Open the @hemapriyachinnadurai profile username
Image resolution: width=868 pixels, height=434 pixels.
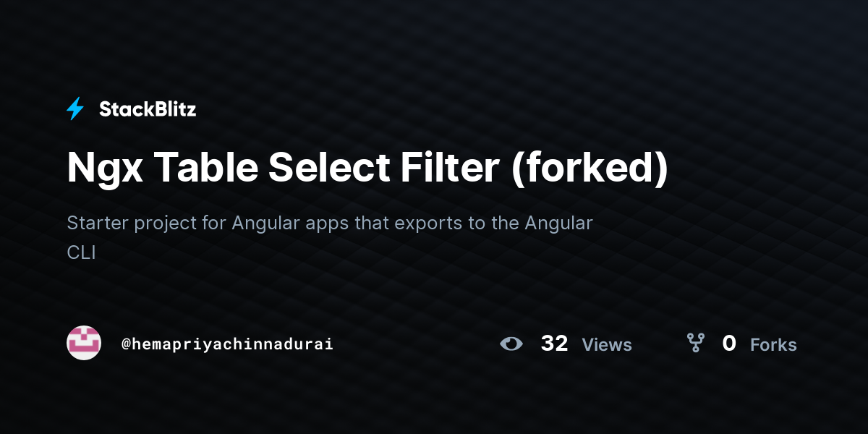click(x=227, y=344)
